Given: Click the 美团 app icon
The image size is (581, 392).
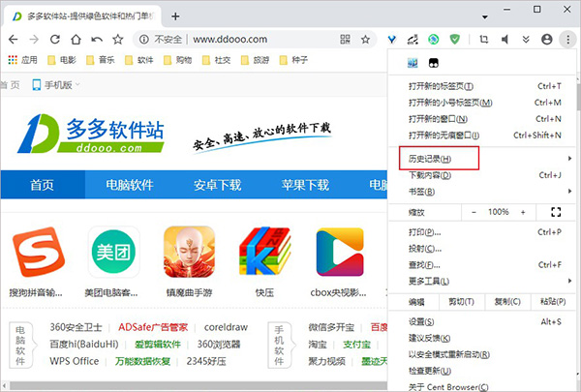Looking at the screenshot, I should click(x=113, y=253).
